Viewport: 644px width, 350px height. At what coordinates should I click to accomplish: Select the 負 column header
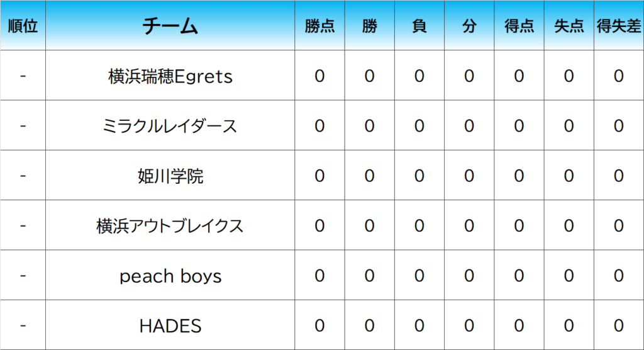point(419,26)
